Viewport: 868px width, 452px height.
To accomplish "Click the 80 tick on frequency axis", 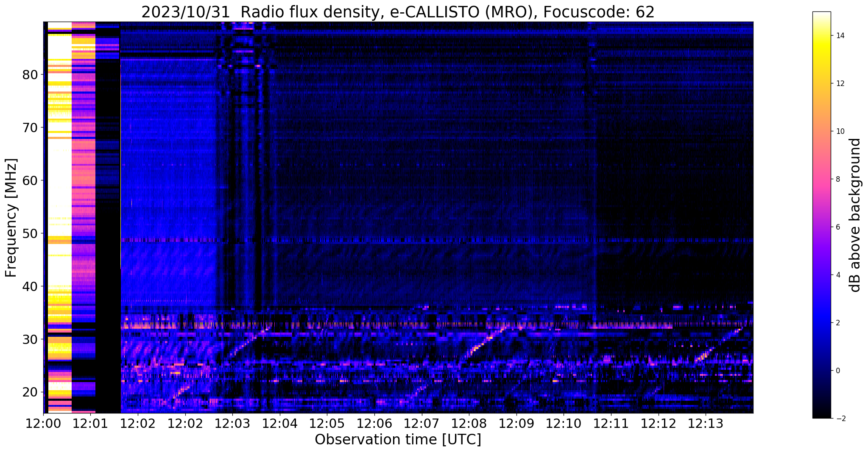I will pos(30,75).
